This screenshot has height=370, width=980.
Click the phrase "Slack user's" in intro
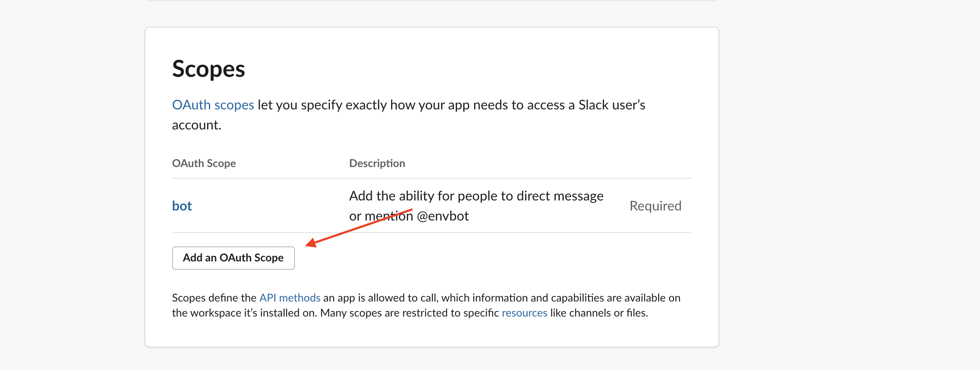pyautogui.click(x=612, y=105)
